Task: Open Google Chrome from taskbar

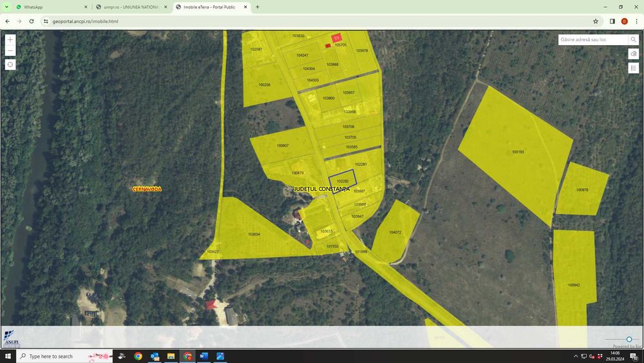Action: coord(138,356)
